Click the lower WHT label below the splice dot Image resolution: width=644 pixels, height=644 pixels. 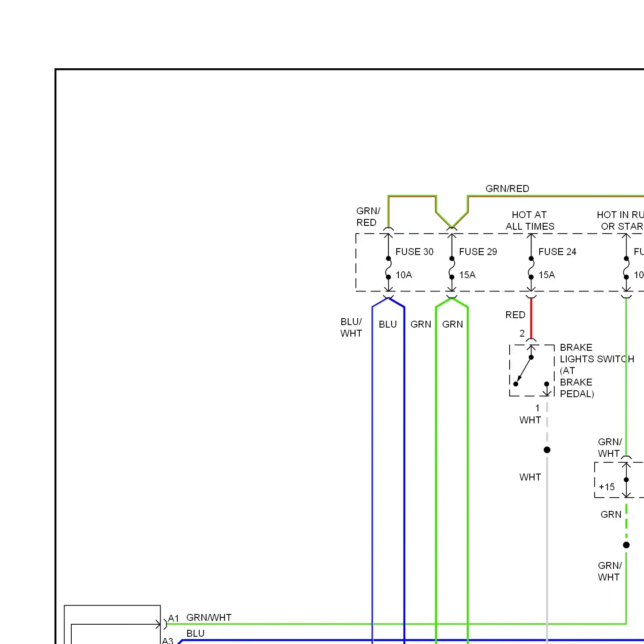click(x=530, y=477)
